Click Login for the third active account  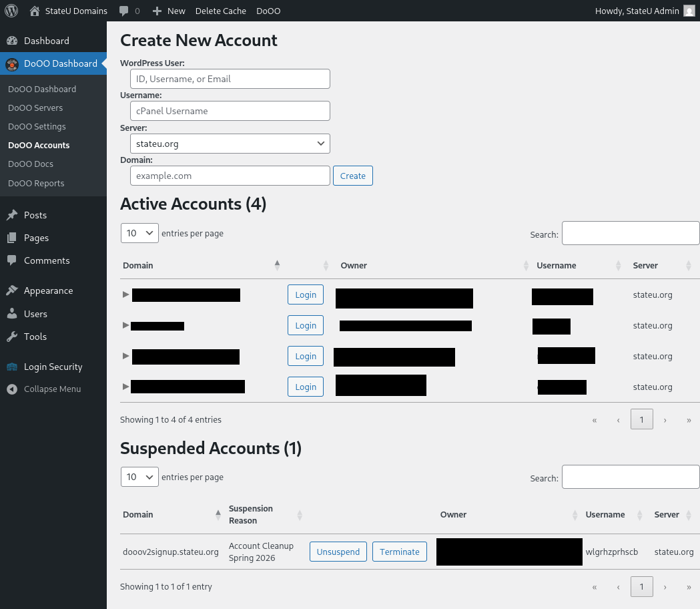306,356
